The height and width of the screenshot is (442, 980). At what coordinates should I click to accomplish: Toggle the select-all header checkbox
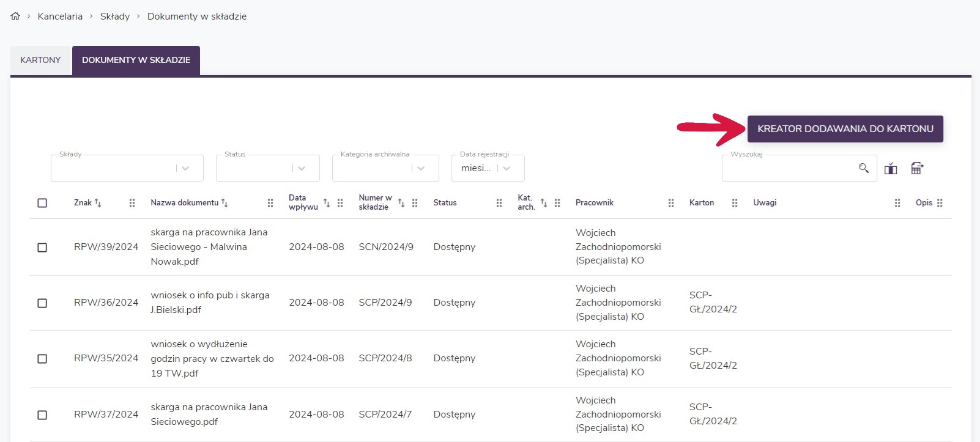pos(42,203)
